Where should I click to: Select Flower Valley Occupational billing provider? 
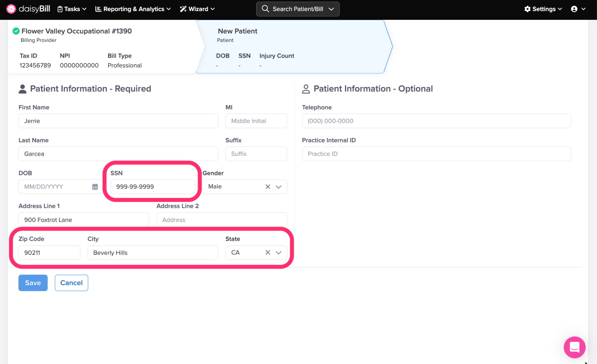[76, 31]
